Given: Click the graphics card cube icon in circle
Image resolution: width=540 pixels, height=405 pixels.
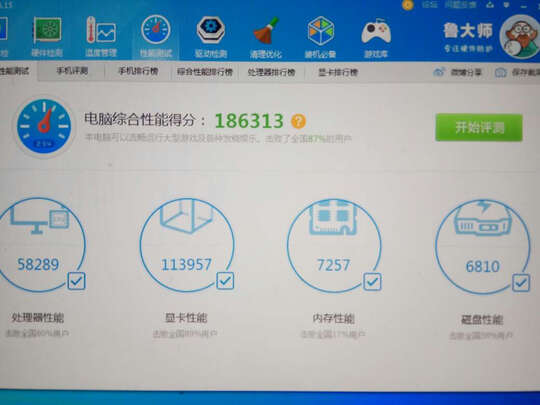Looking at the screenshot, I should [186, 216].
